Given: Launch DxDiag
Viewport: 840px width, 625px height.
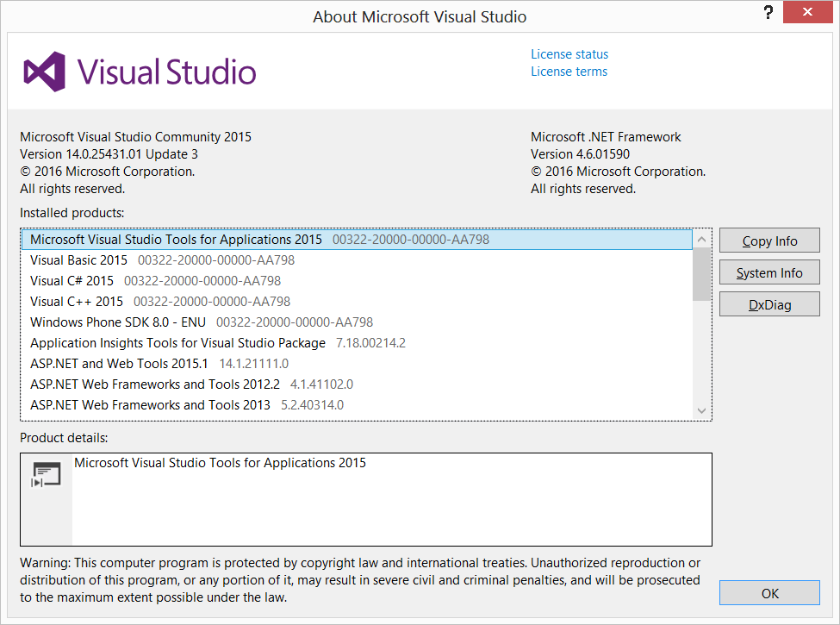Looking at the screenshot, I should coord(769,304).
